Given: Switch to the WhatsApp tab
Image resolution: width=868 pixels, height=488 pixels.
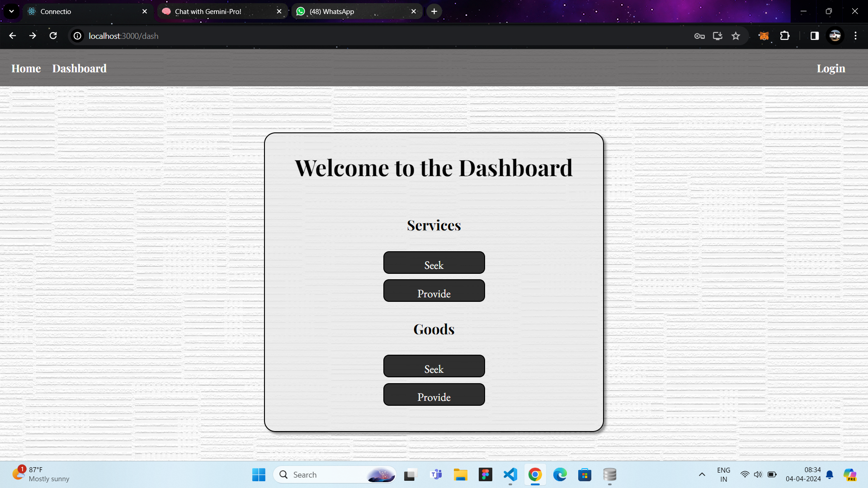Looking at the screenshot, I should pos(331,11).
